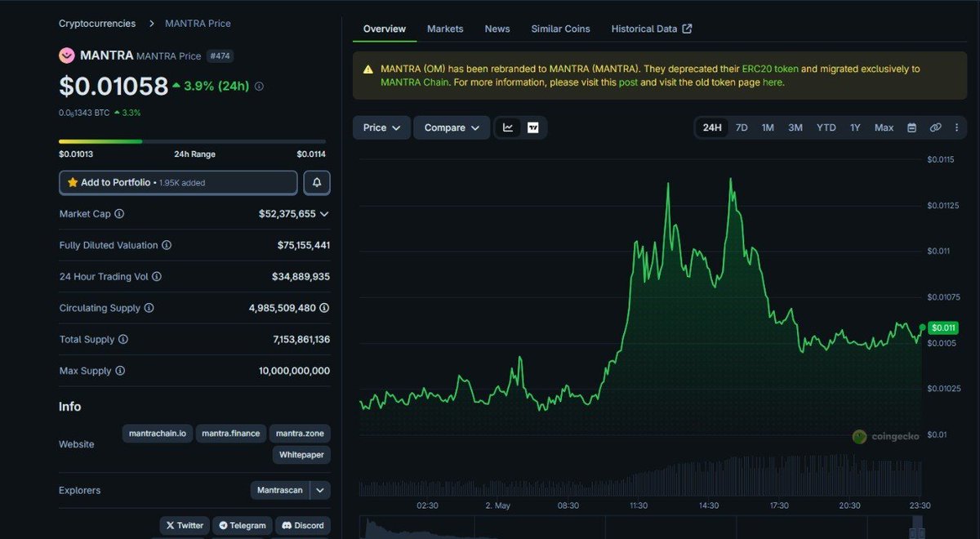The height and width of the screenshot is (539, 980).
Task: Open the 'here' old token page link
Action: point(772,82)
